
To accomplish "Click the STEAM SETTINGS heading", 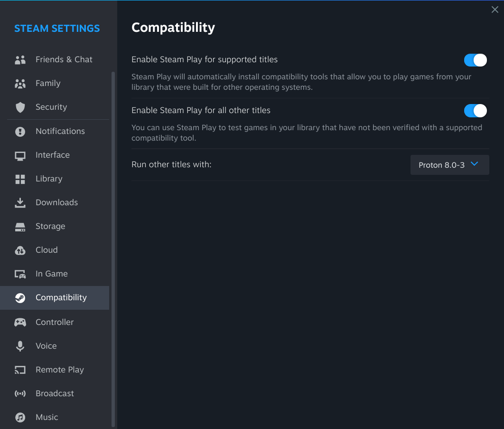I will click(x=57, y=28).
